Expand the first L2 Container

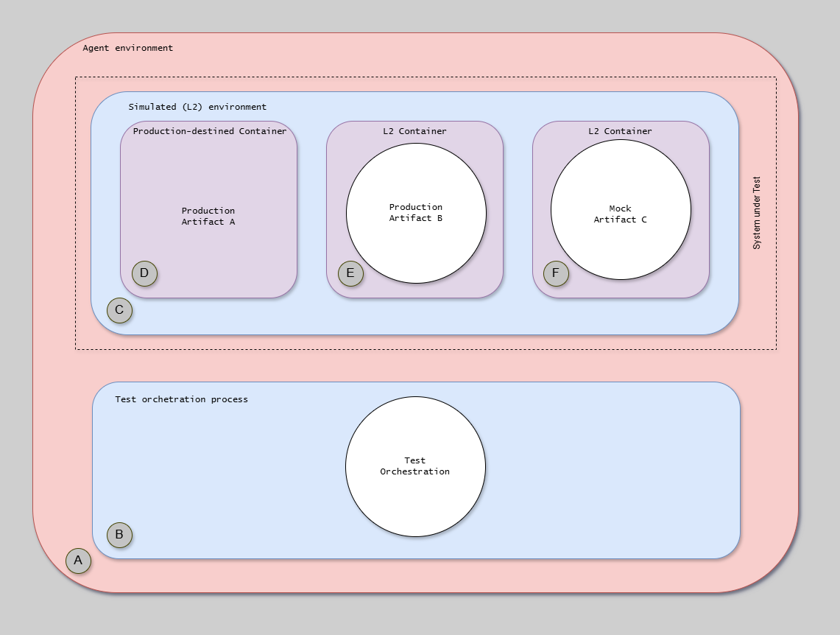(416, 130)
